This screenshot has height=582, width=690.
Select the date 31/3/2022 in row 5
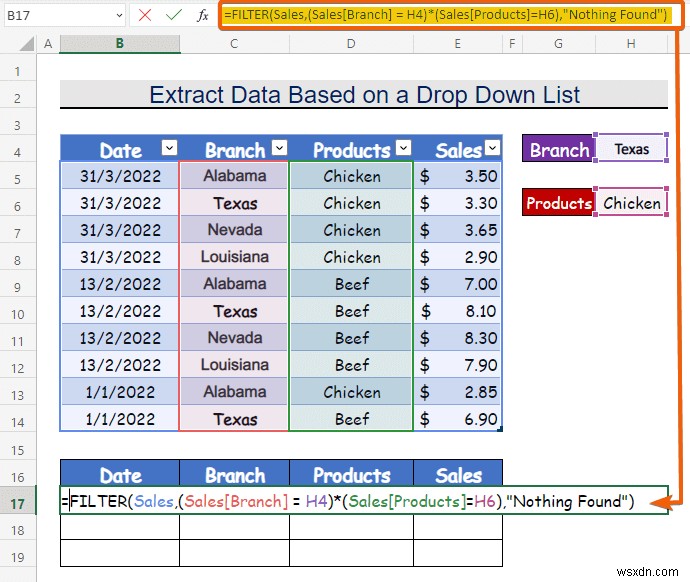tap(120, 176)
